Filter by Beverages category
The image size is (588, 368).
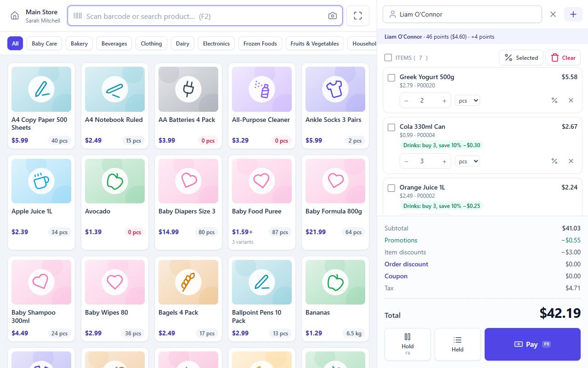click(114, 43)
